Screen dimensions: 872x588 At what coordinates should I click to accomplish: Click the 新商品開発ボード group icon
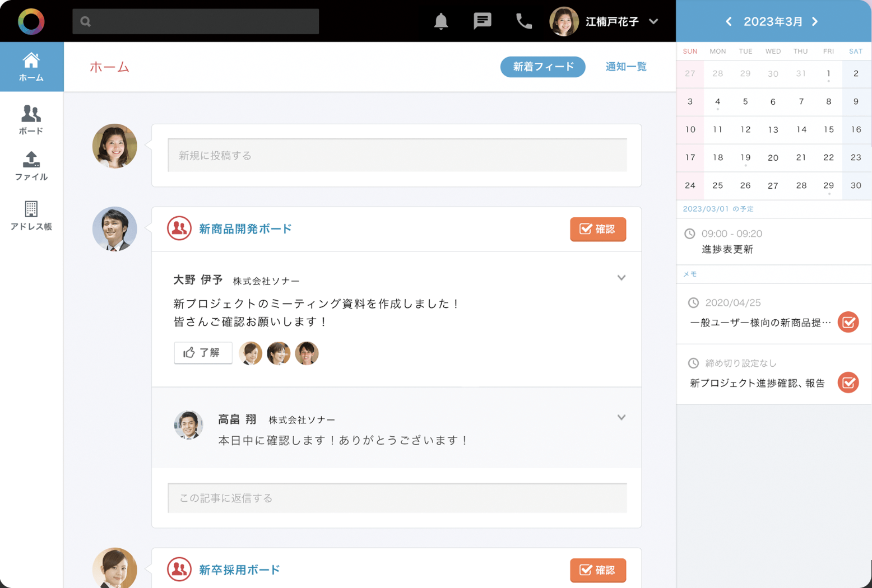click(x=179, y=228)
